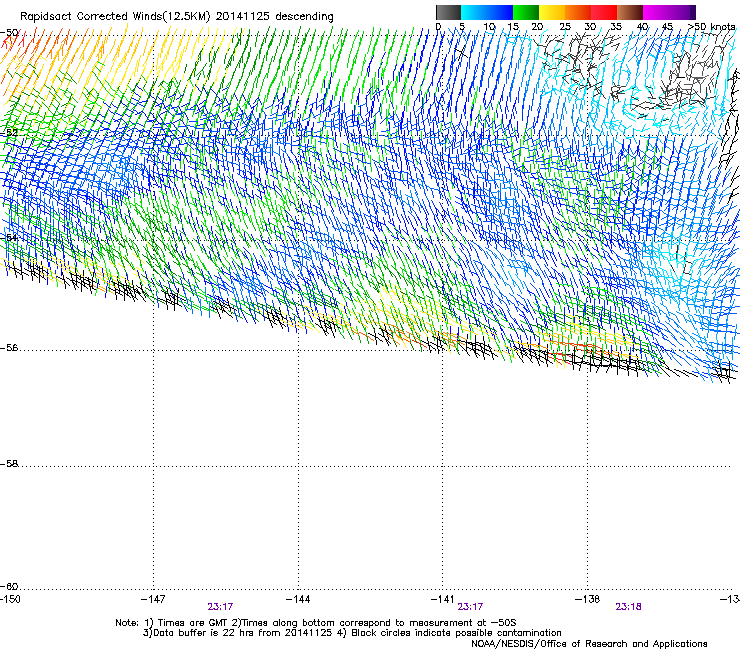Click the 23:17 time label nearest -147
This screenshot has width=740, height=650.
point(220,607)
